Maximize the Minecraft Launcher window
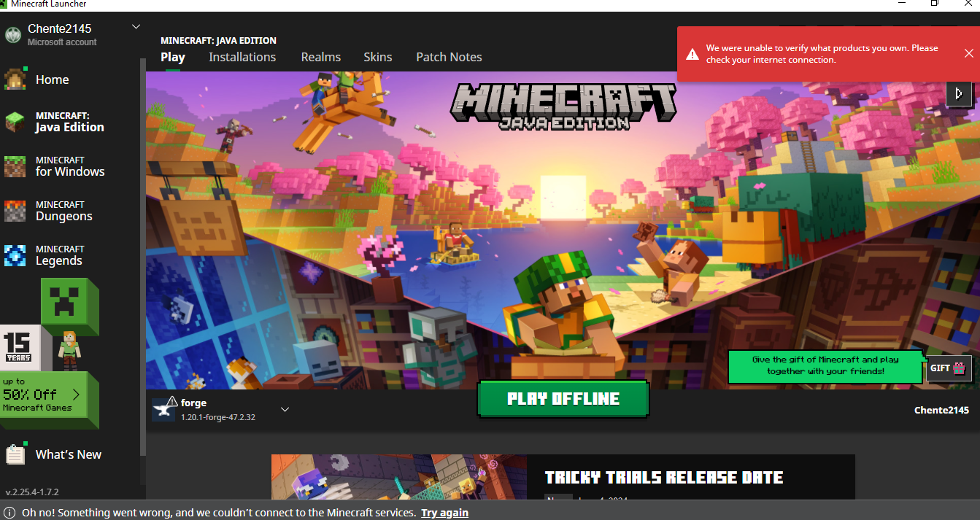980x520 pixels. (935, 4)
